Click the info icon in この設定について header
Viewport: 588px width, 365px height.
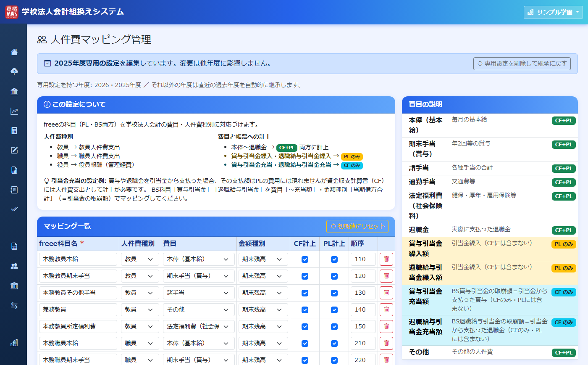tap(47, 105)
